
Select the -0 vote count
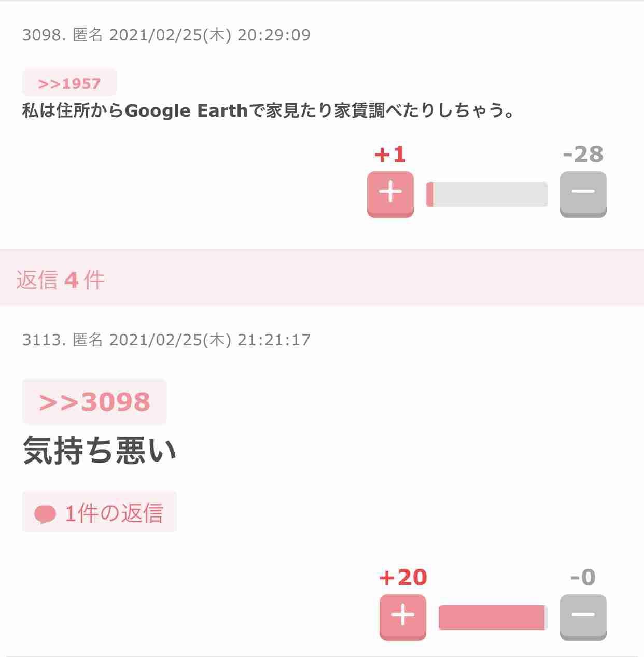583,577
